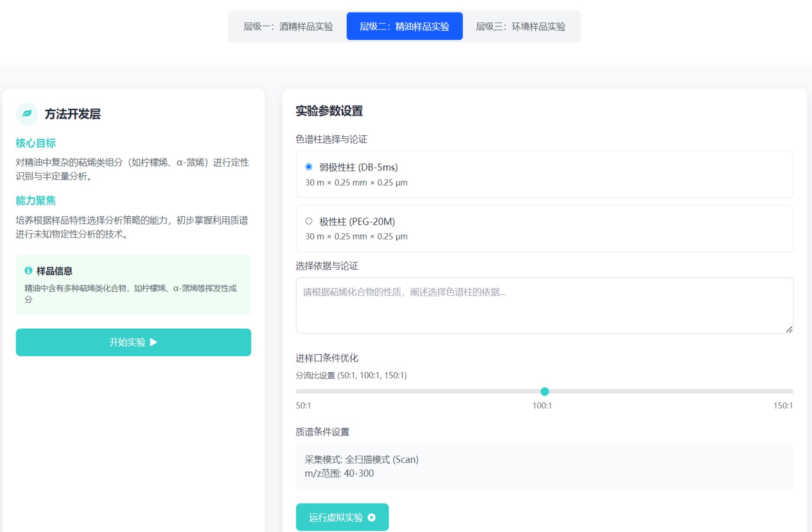Click the textarea resize handle corner

[x=789, y=330]
